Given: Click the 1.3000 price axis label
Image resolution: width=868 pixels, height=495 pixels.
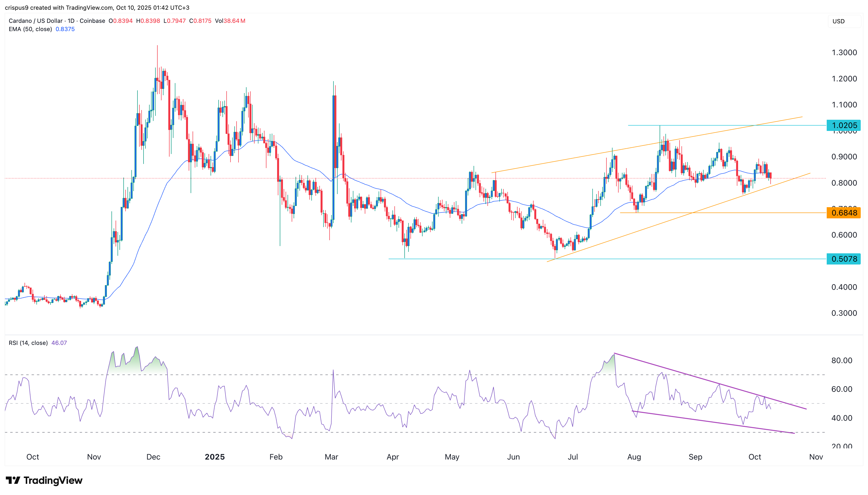Looking at the screenshot, I should (x=844, y=52).
